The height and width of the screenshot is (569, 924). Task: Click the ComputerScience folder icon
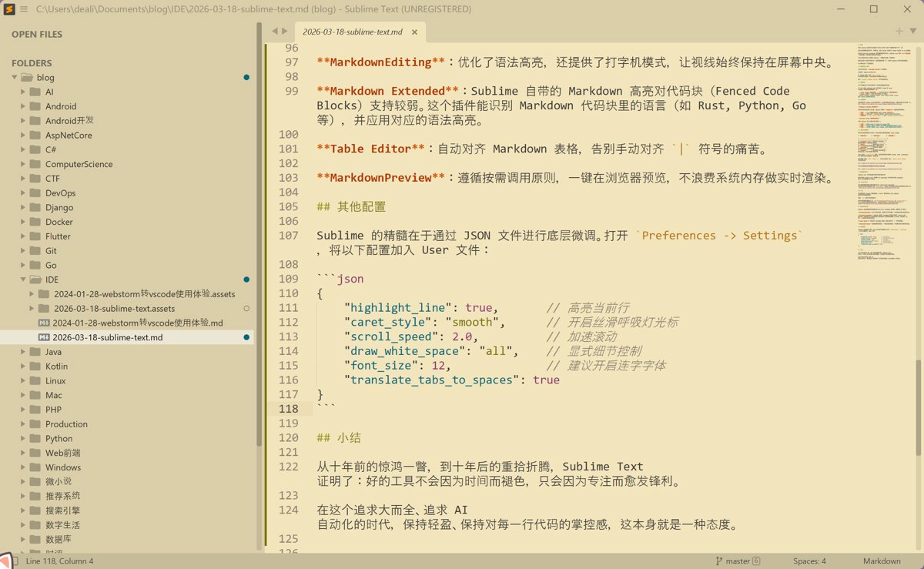pyautogui.click(x=35, y=164)
